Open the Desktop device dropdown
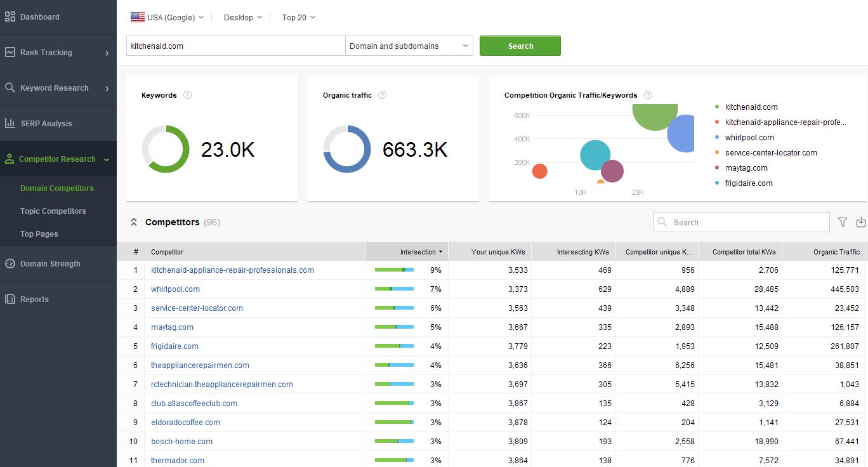The height and width of the screenshot is (467, 868). point(243,17)
